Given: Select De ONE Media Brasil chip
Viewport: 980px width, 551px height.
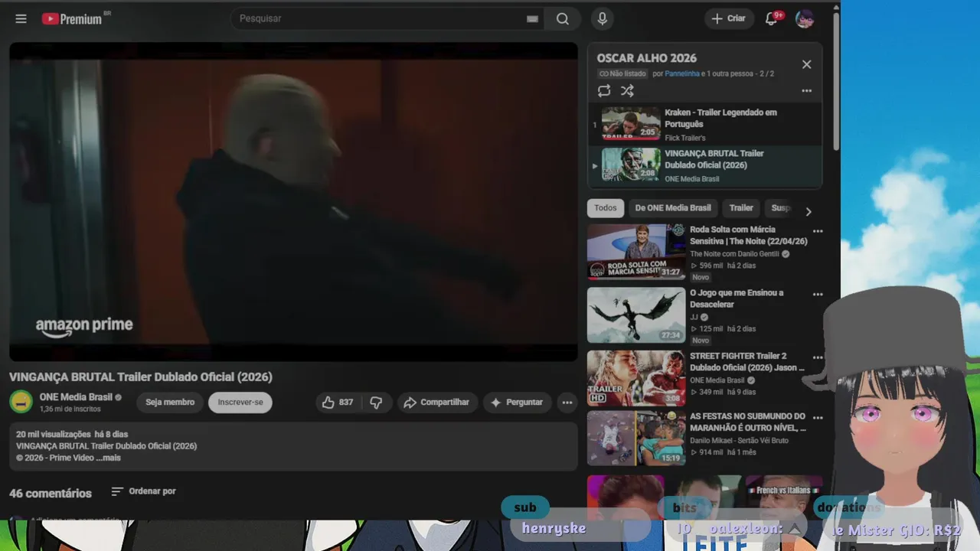Looking at the screenshot, I should (x=673, y=208).
